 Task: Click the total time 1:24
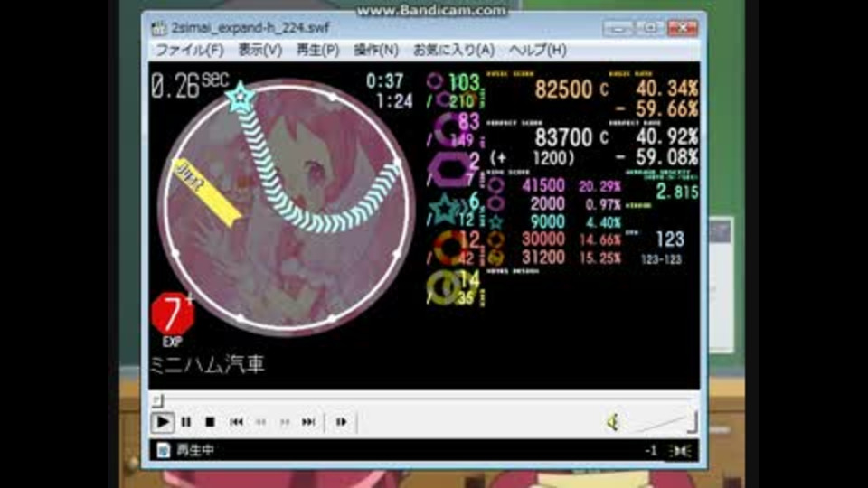[x=393, y=101]
